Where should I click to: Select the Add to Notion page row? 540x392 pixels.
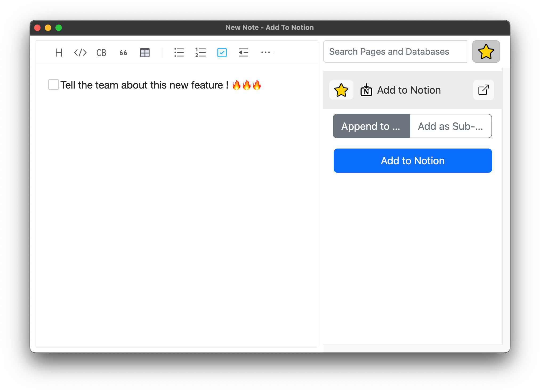pyautogui.click(x=413, y=90)
